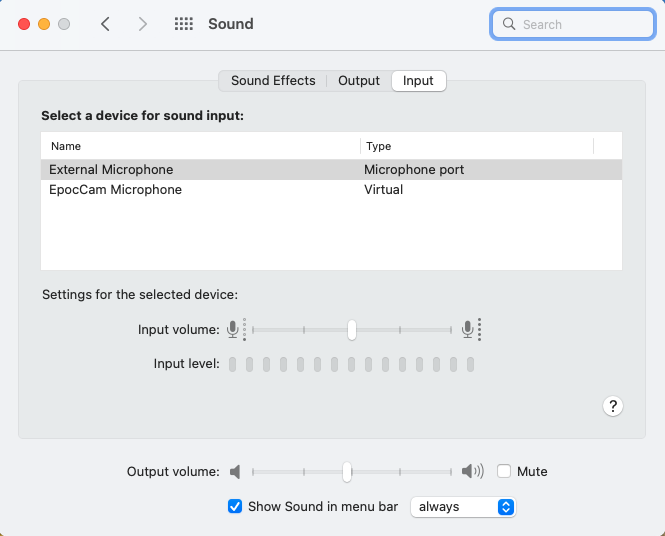The height and width of the screenshot is (536, 665).
Task: Select External Microphone input device
Action: [111, 170]
